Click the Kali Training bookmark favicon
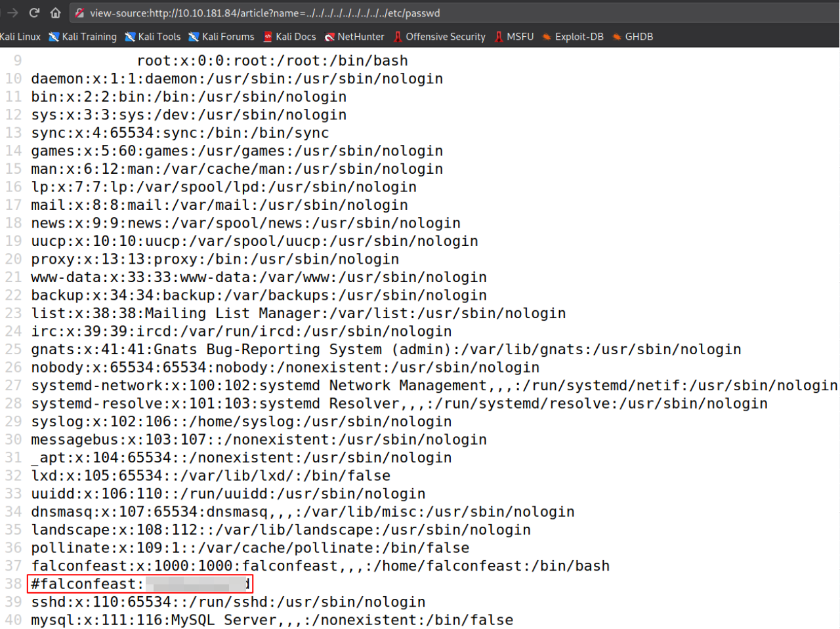 point(54,37)
